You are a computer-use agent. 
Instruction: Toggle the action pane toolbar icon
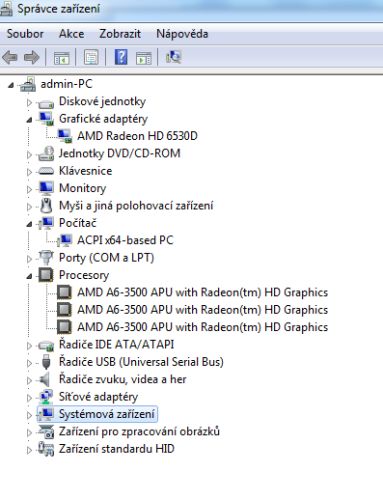144,58
